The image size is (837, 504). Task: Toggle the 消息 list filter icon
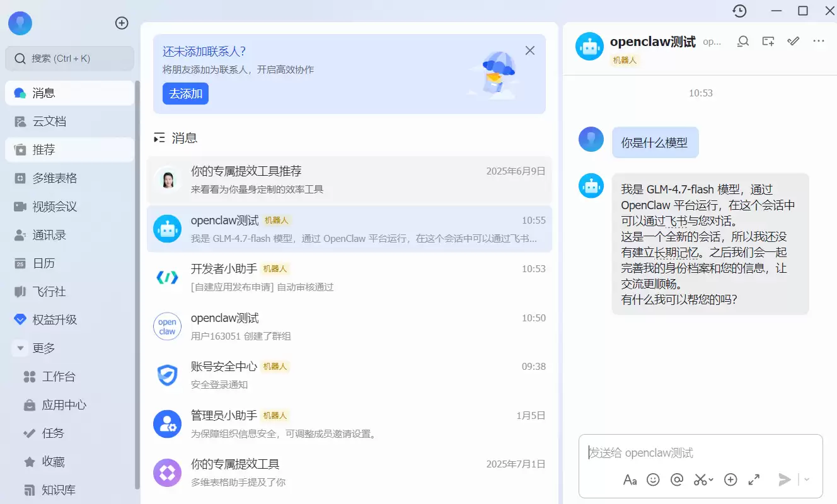click(x=159, y=138)
